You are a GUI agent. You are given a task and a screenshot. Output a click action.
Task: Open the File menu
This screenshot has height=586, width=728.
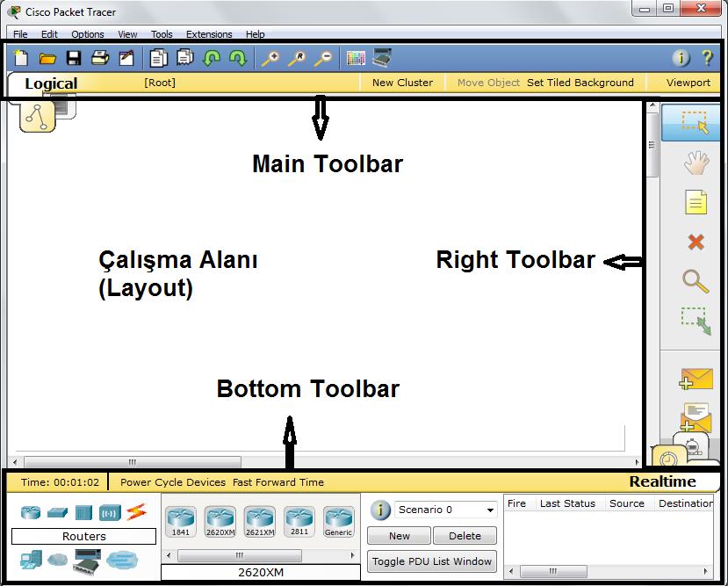point(20,34)
